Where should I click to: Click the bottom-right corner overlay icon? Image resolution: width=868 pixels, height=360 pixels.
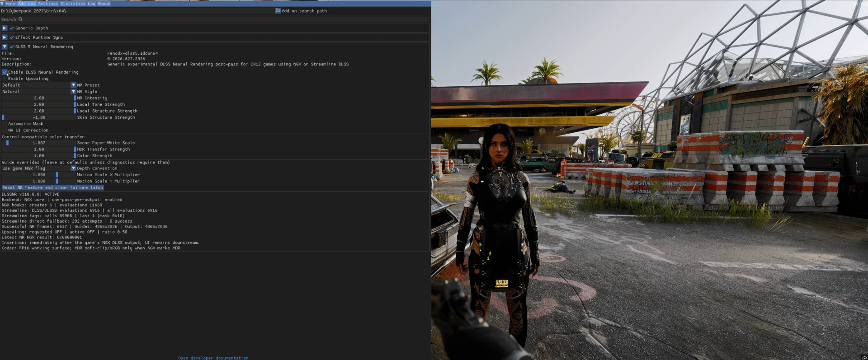(x=864, y=358)
